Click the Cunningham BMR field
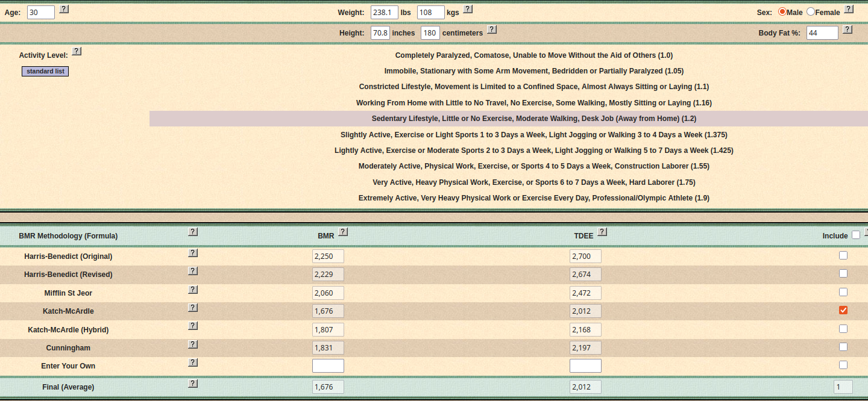 click(328, 348)
